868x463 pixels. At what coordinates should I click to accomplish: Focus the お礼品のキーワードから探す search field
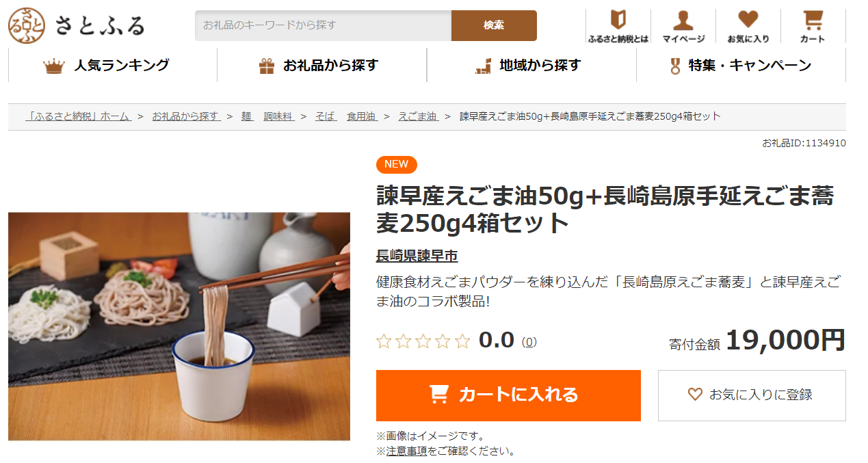pyautogui.click(x=323, y=25)
